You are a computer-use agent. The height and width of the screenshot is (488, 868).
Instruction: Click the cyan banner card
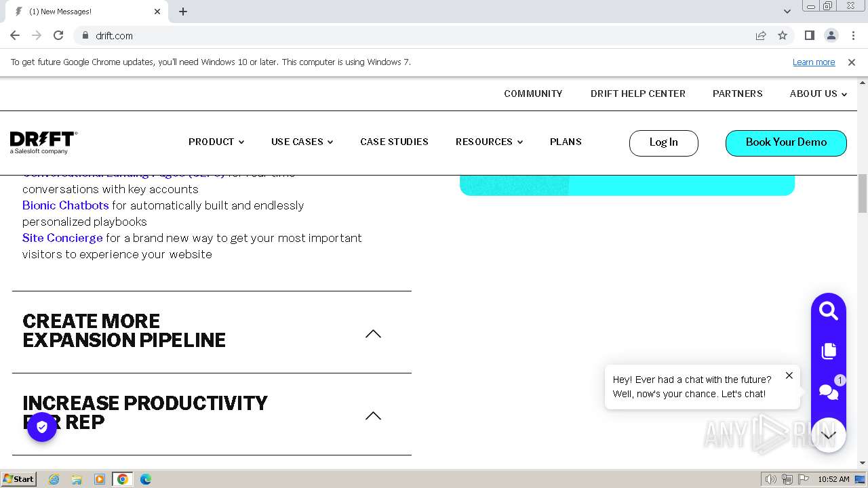pyautogui.click(x=627, y=185)
